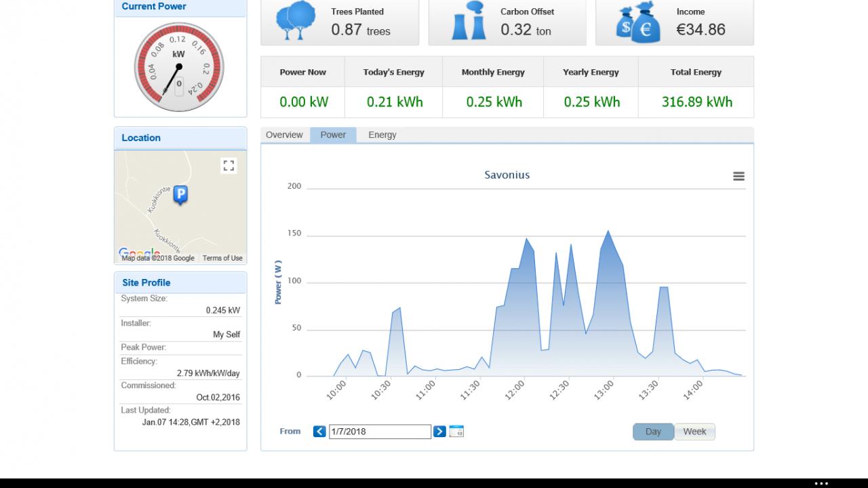Click Power Now value 0.00 kW
Screen dimensions: 868x488
304,102
